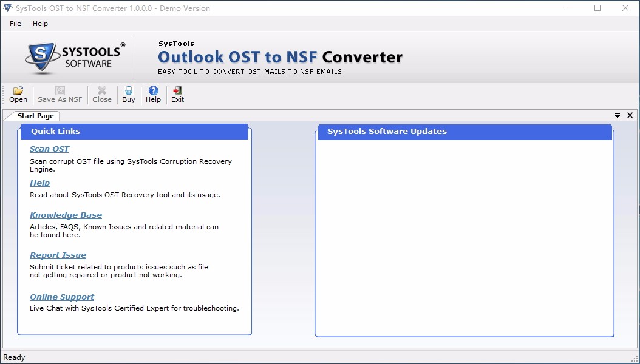640x364 pixels.
Task: Click the Close toolbar icon
Action: (x=102, y=90)
